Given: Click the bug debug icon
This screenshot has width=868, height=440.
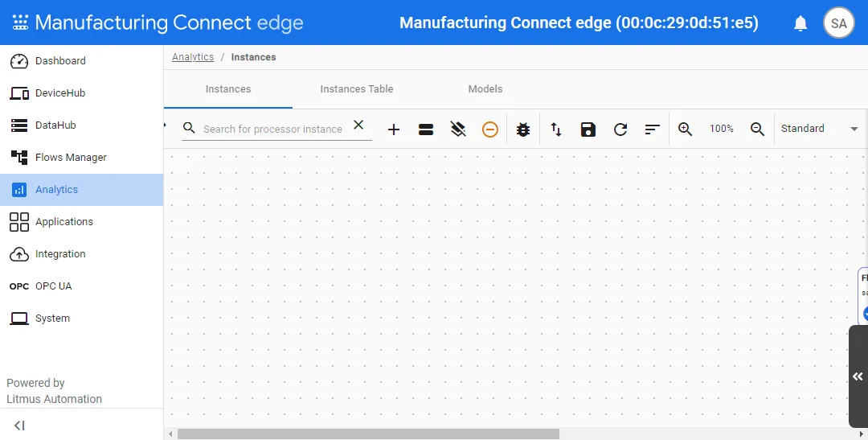Looking at the screenshot, I should [x=523, y=130].
